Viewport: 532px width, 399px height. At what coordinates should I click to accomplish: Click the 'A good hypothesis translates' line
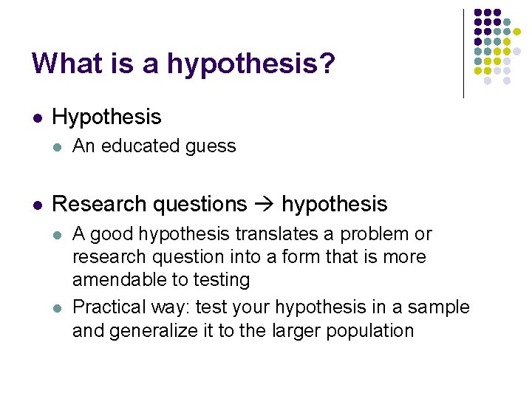(x=252, y=234)
